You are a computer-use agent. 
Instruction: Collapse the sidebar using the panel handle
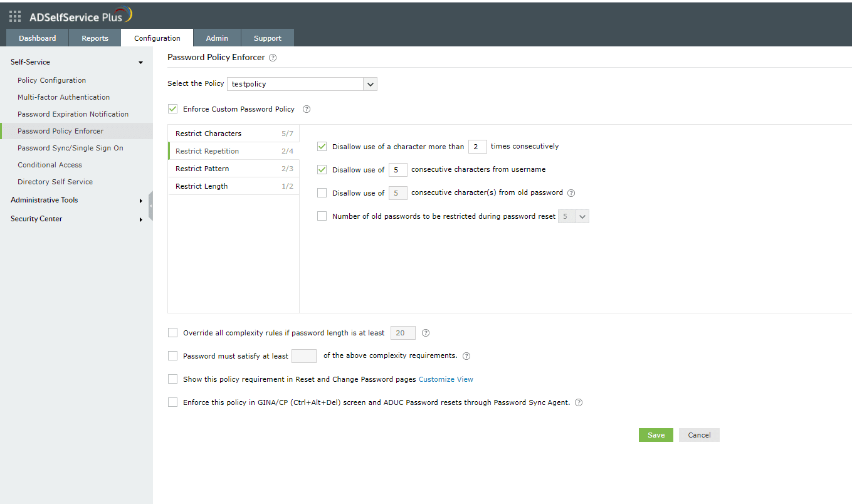pyautogui.click(x=150, y=206)
